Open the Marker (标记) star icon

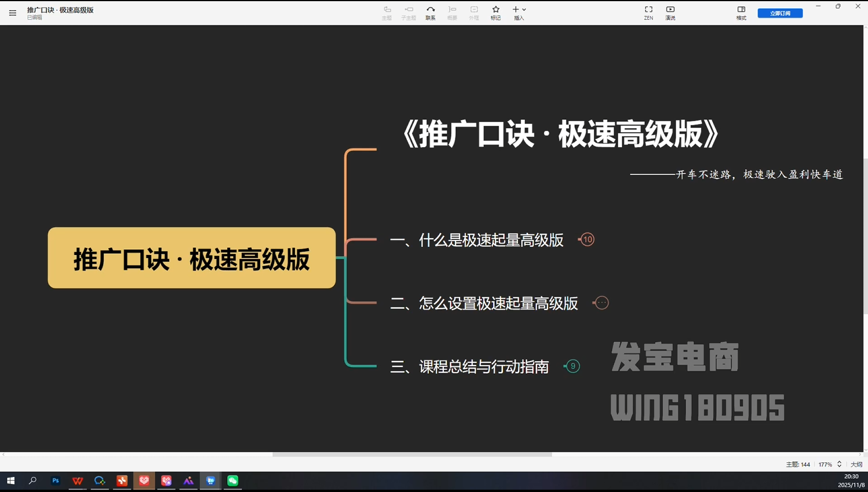(495, 12)
